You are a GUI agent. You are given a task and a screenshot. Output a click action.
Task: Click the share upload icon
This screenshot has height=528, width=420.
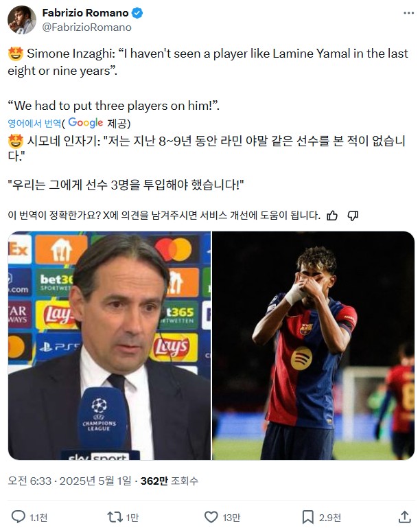[405, 517]
